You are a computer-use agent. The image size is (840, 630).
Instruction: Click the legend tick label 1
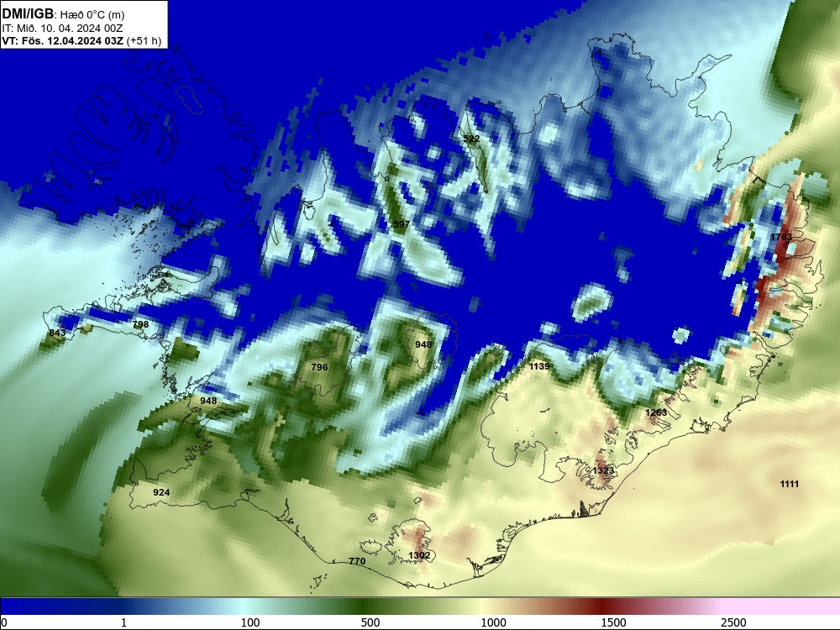[x=123, y=622]
